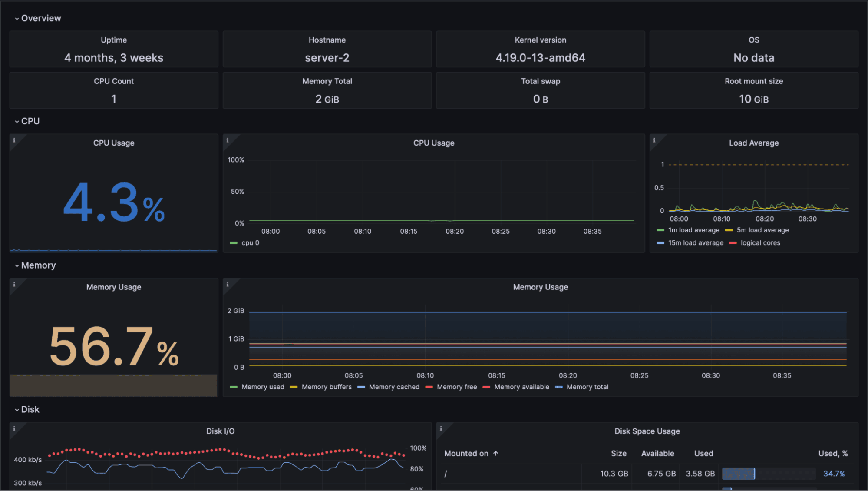Open the info tooltip on the Load Average panel
868x491 pixels.
654,140
